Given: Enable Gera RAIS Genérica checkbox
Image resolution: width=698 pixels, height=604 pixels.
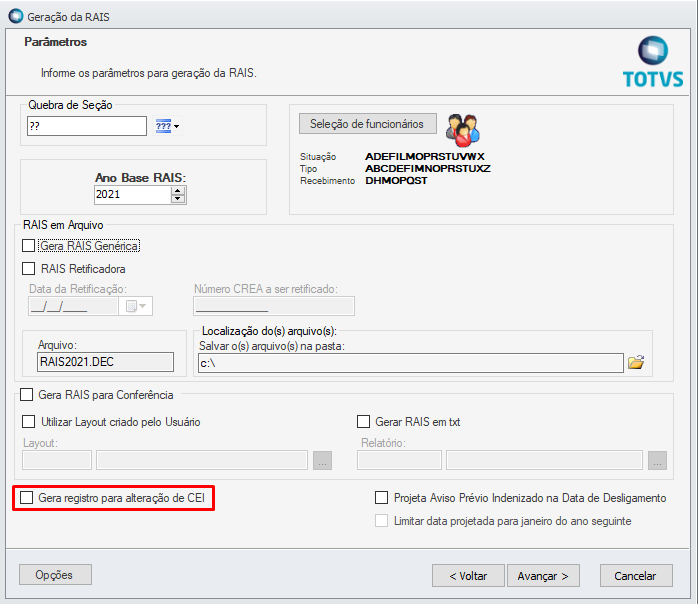Looking at the screenshot, I should (x=28, y=246).
